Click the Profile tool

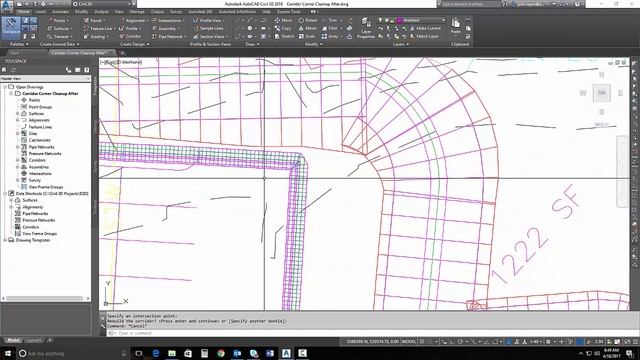click(x=130, y=29)
